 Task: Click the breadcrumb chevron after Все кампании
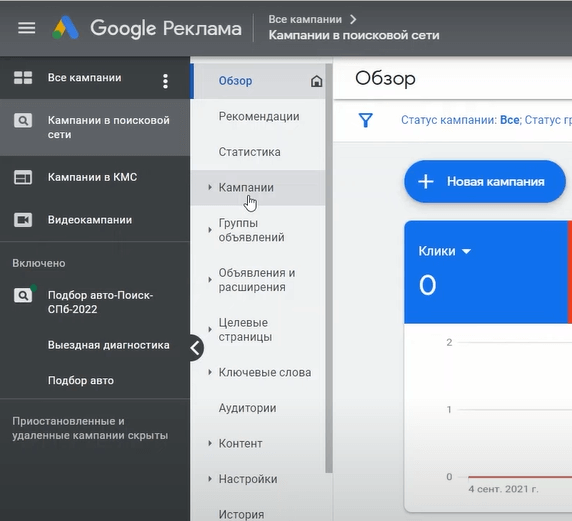[353, 19]
